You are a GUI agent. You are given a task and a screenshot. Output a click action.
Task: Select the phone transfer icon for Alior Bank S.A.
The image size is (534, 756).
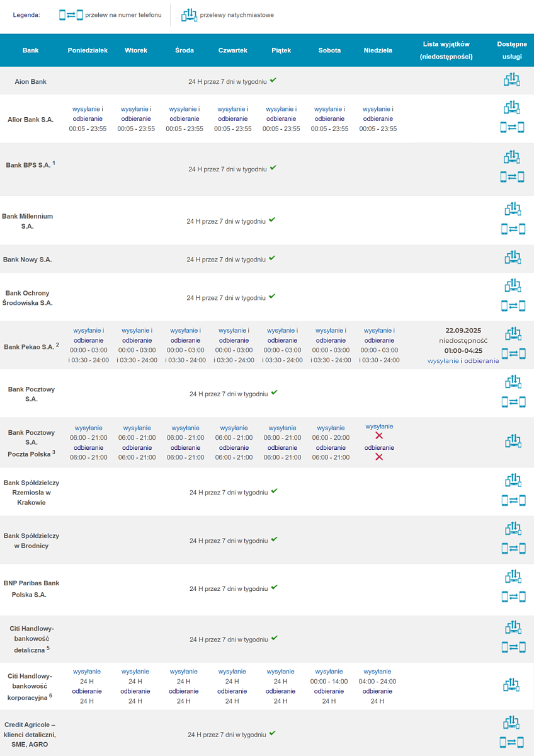click(x=513, y=127)
